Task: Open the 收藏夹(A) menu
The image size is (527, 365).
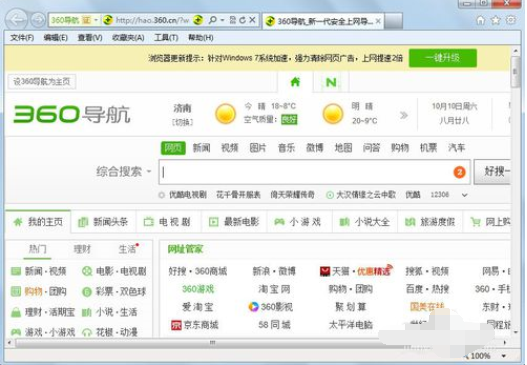Action: [128, 38]
